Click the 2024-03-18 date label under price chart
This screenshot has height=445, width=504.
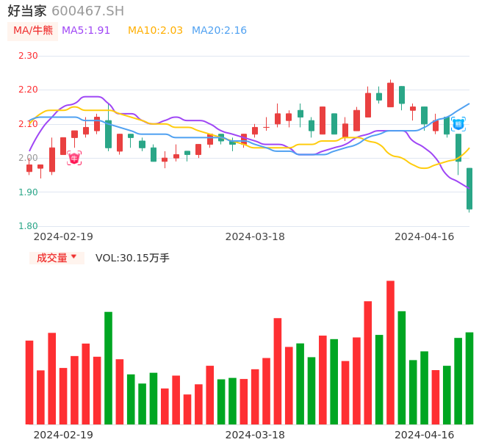click(x=255, y=236)
